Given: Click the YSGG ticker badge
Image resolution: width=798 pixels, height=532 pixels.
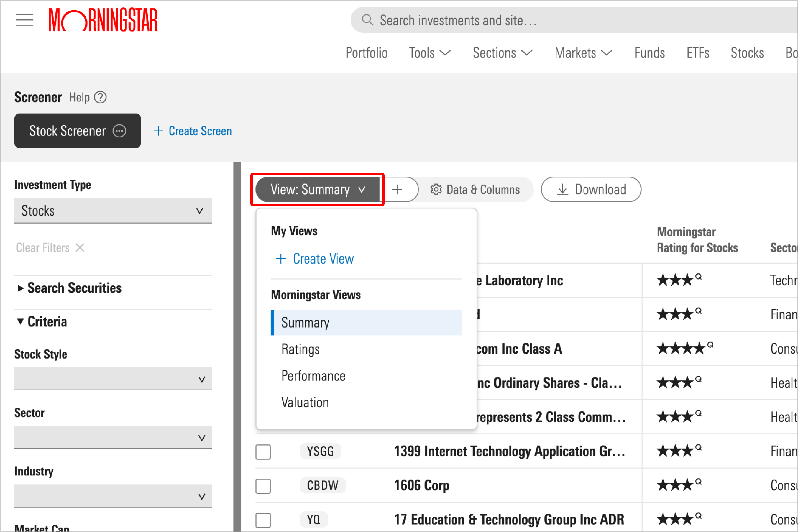Looking at the screenshot, I should point(320,451).
